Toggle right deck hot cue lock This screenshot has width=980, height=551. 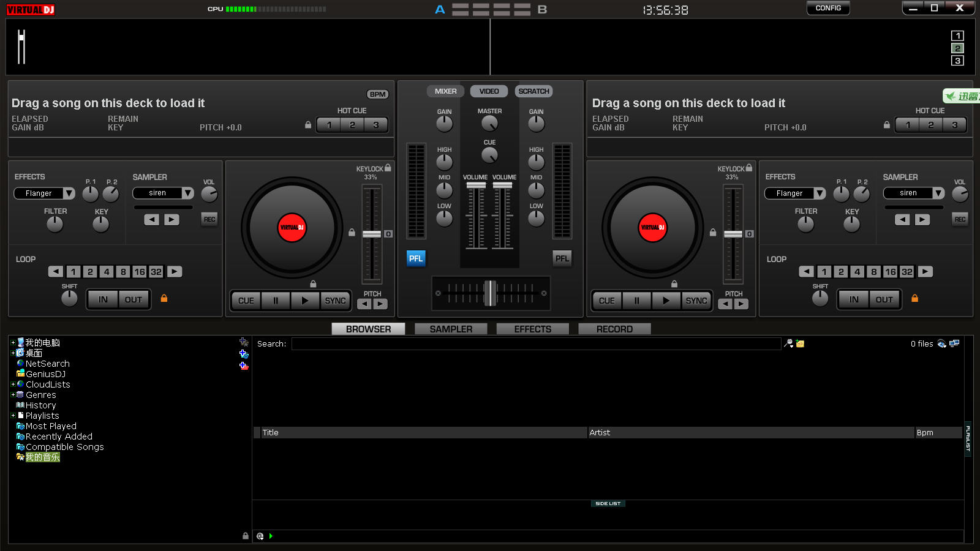(x=887, y=124)
